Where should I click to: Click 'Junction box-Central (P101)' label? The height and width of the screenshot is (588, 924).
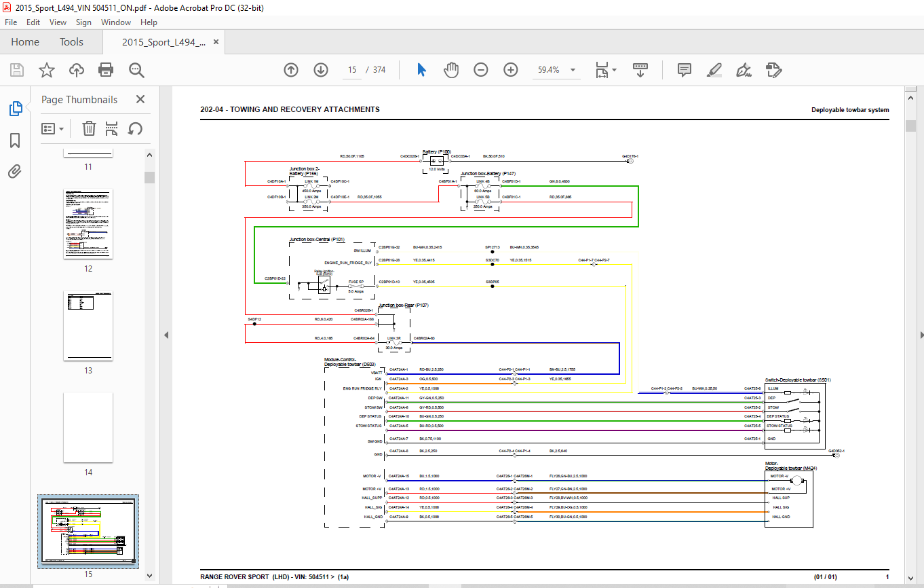(x=317, y=240)
